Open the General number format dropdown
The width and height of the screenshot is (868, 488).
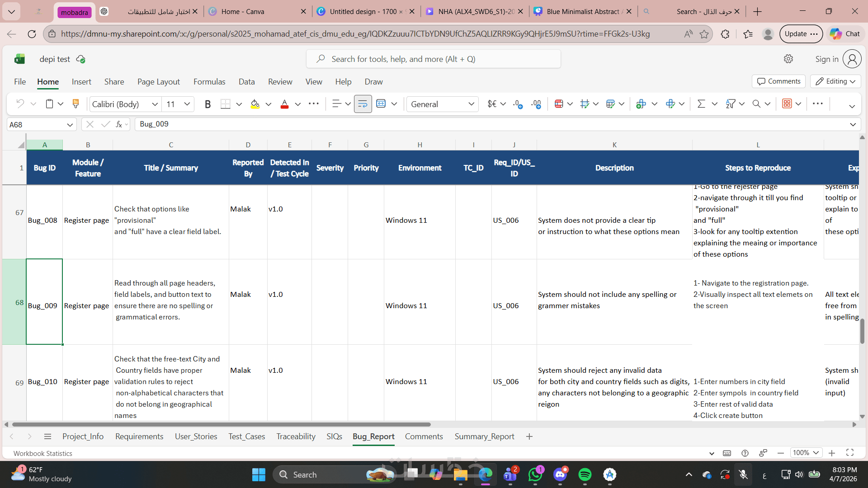[471, 104]
